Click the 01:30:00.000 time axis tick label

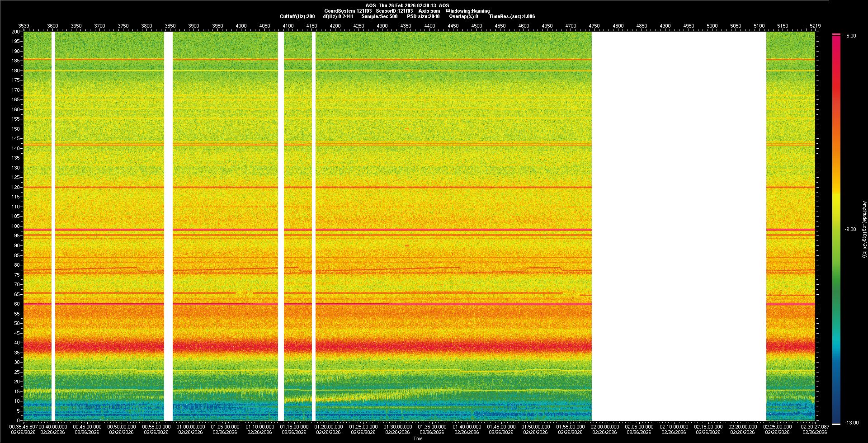click(x=397, y=427)
